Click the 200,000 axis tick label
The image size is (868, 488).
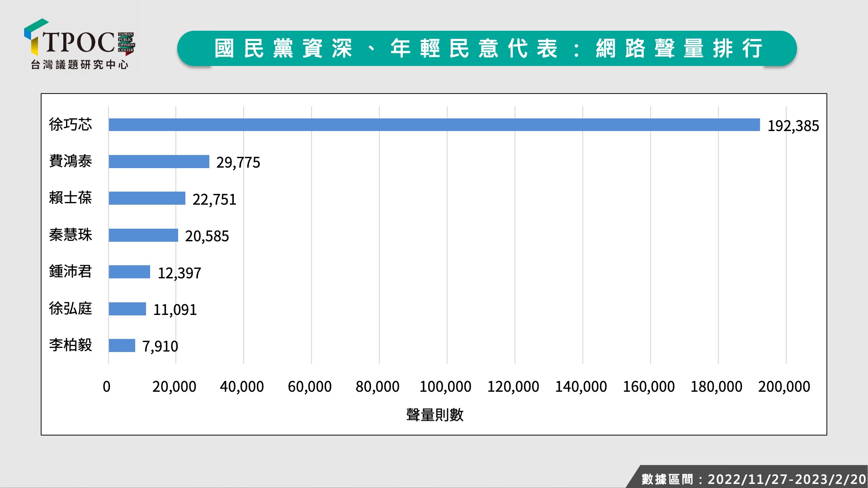tap(784, 387)
